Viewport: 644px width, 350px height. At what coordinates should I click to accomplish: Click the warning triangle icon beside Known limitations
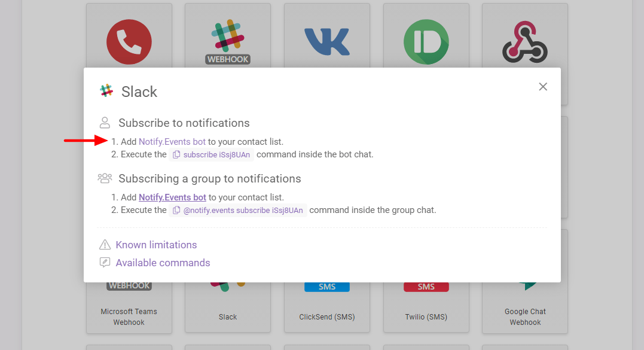105,245
